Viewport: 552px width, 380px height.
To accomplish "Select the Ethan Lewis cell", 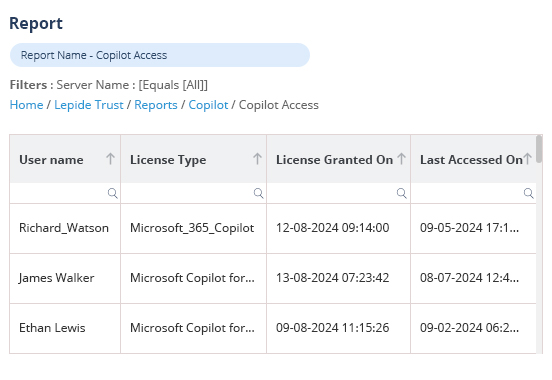I will tap(65, 328).
